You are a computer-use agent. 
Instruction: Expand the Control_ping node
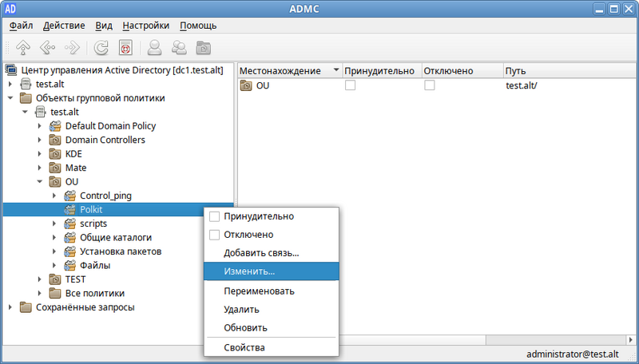54,196
